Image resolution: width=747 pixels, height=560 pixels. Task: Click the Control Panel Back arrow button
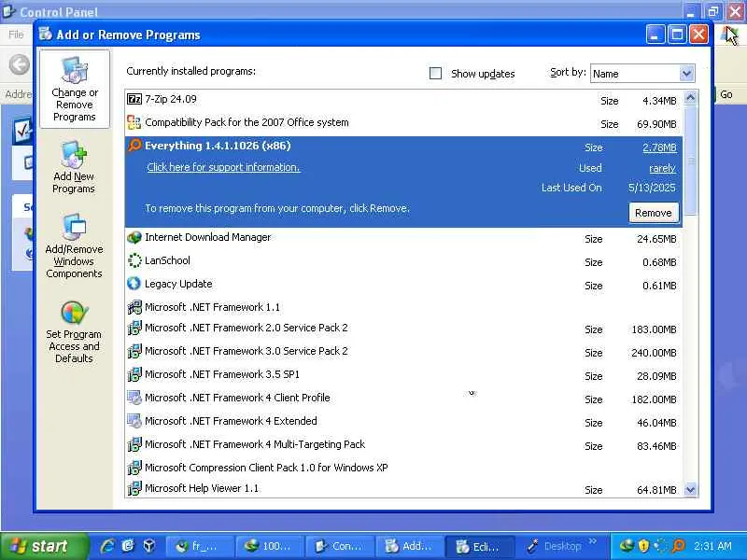[20, 64]
